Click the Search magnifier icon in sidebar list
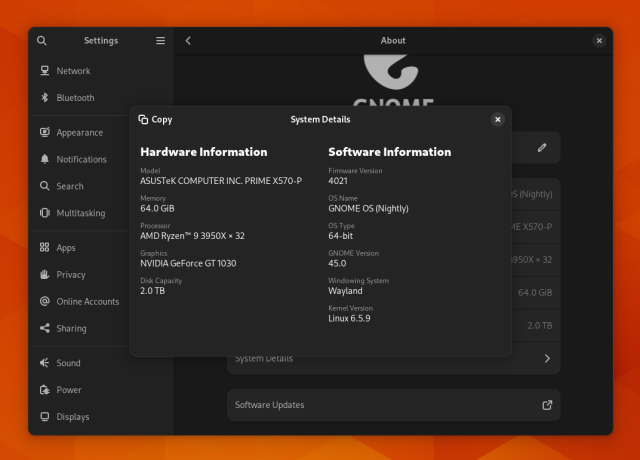The image size is (640, 460). (44, 186)
